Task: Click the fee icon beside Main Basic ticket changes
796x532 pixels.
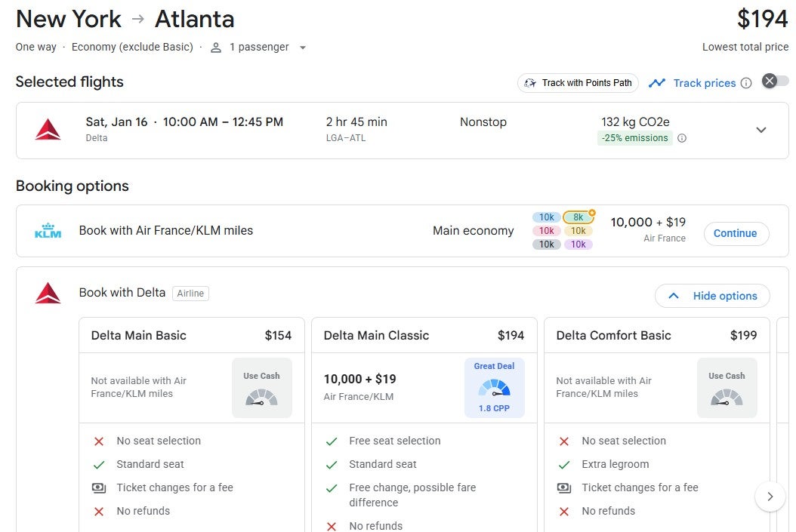Action: point(99,488)
